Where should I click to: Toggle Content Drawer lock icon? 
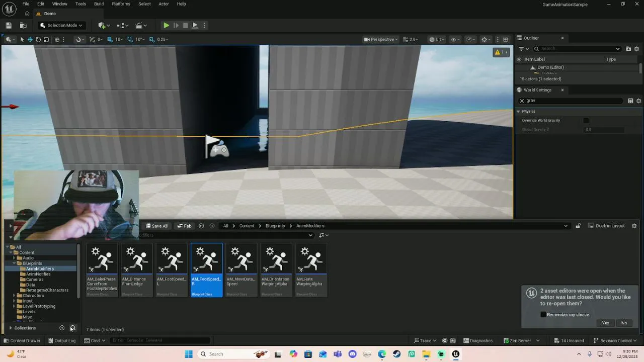578,226
